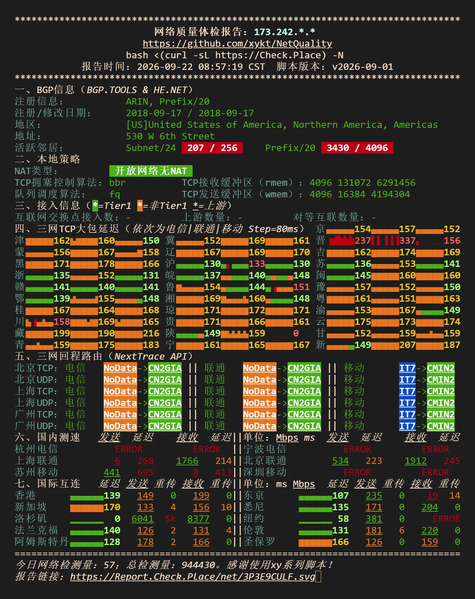
Task: Click 纽约 receive ERROR value
Action: click(x=446, y=519)
